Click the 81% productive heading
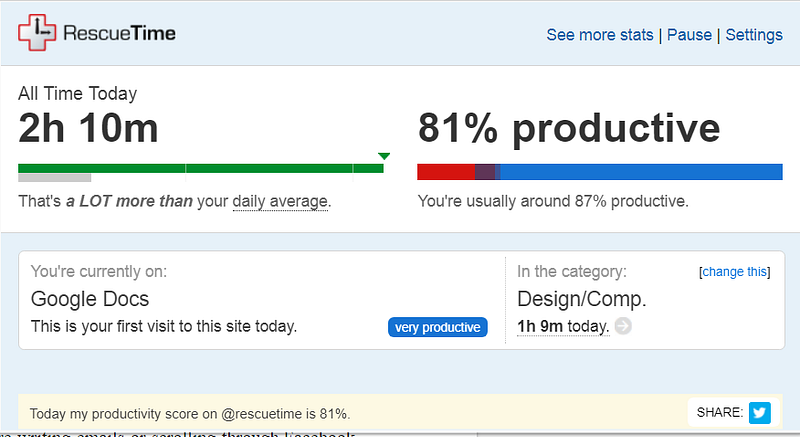 coord(568,128)
